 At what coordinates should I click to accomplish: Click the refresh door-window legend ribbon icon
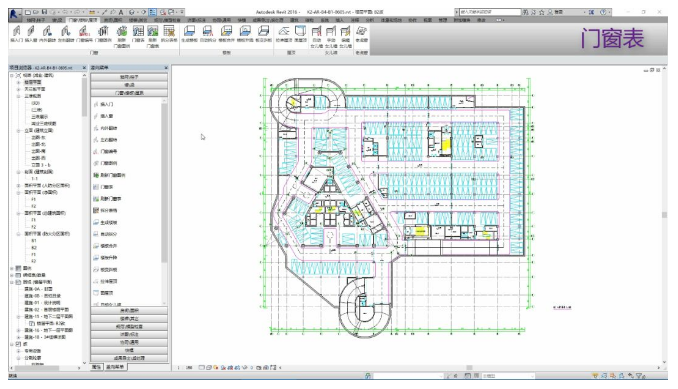122,36
